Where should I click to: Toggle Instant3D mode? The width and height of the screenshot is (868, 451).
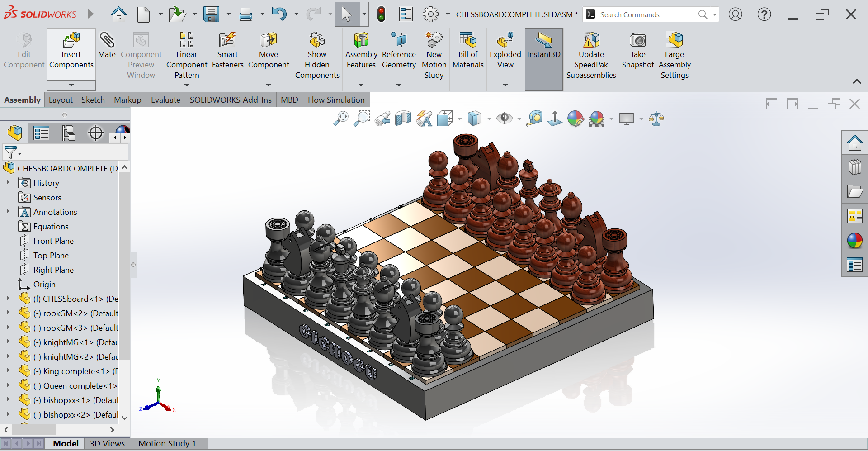[544, 60]
